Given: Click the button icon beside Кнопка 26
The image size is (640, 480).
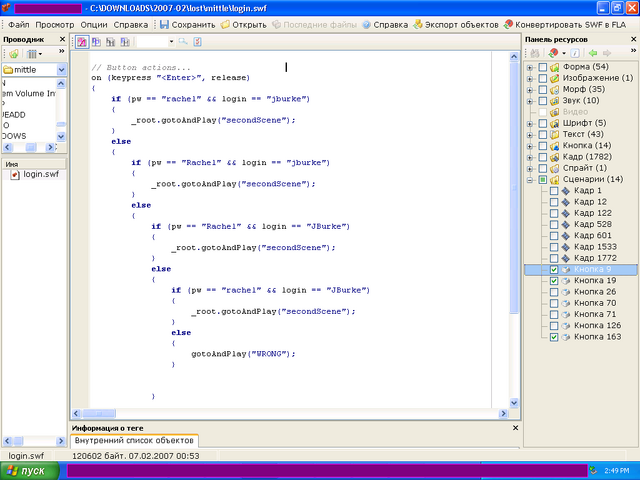Looking at the screenshot, I should 565,292.
